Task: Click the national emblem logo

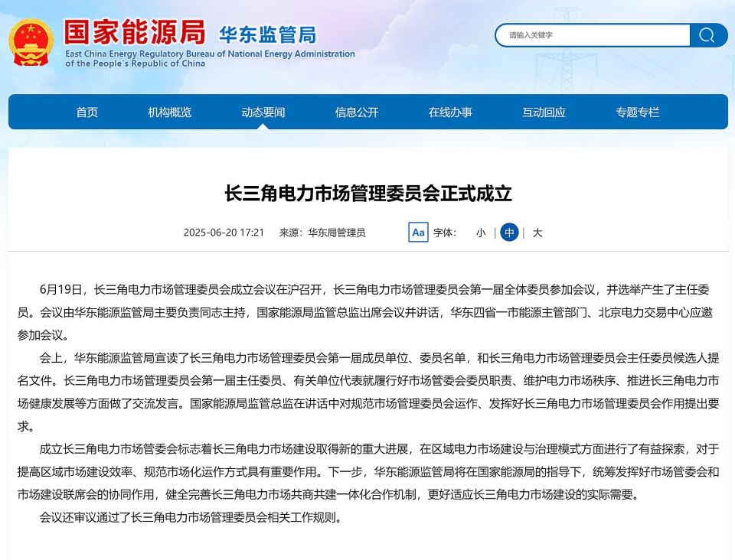Action: (31, 43)
